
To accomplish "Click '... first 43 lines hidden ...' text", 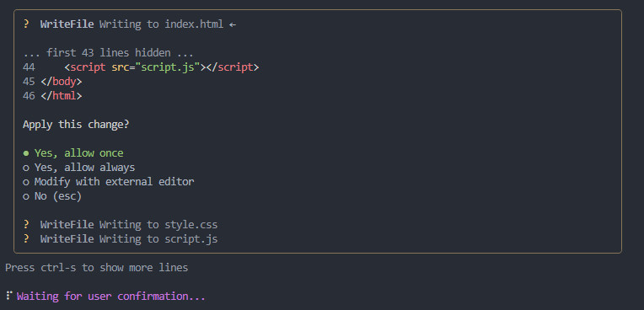I will coord(108,53).
